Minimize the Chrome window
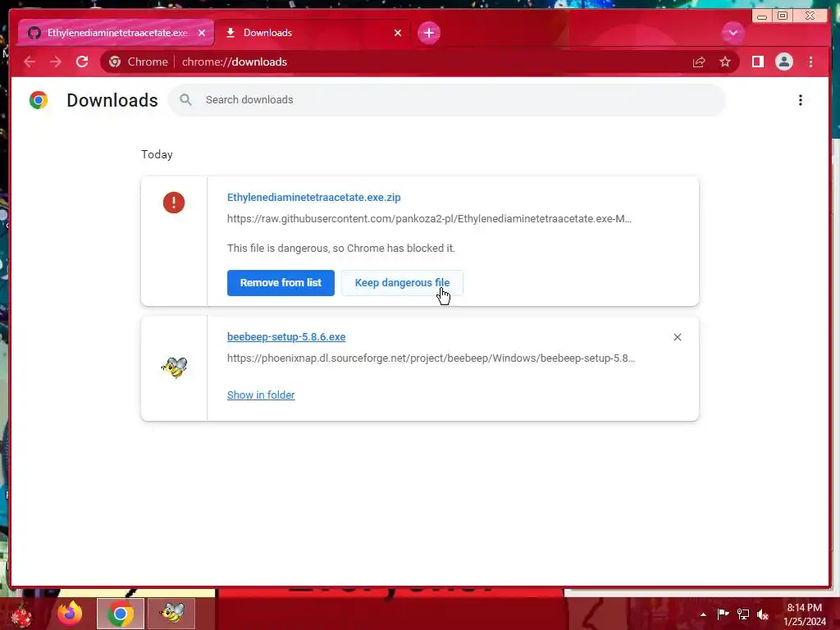 [x=761, y=16]
